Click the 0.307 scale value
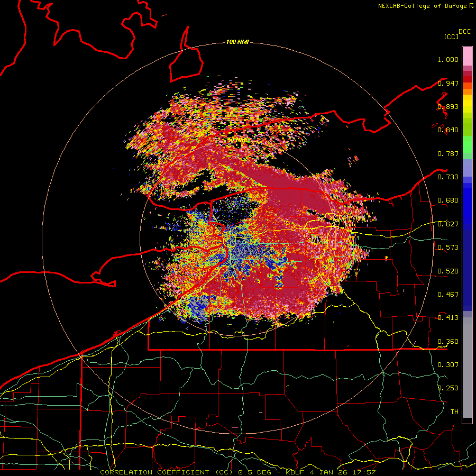The height and width of the screenshot is (476, 476). click(x=448, y=364)
